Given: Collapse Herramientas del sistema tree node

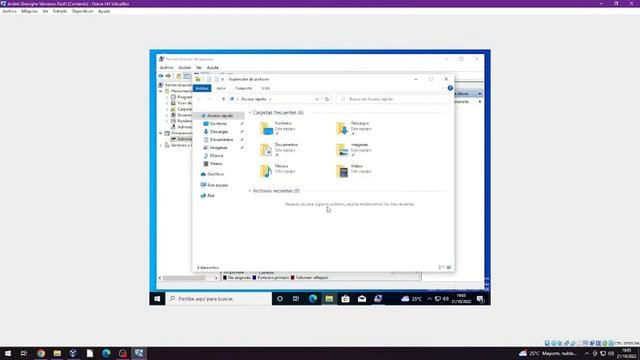Looking at the screenshot, I should [x=161, y=91].
